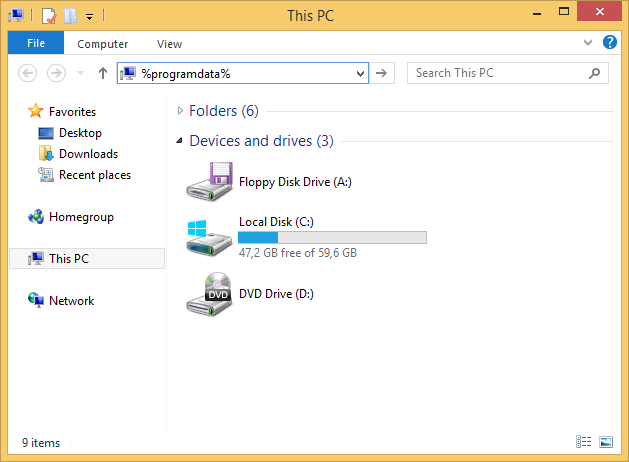Select Local Disk (C:) label
This screenshot has height=462, width=629.
point(276,222)
